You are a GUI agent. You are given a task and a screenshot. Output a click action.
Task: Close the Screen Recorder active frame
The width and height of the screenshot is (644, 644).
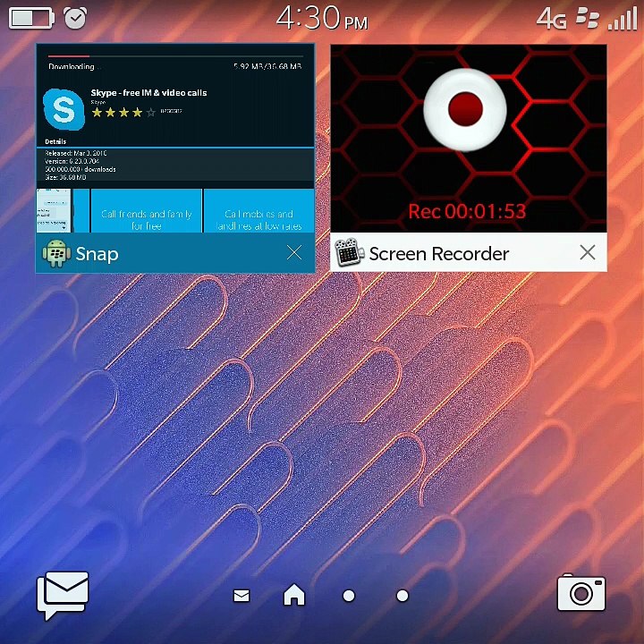tap(588, 252)
